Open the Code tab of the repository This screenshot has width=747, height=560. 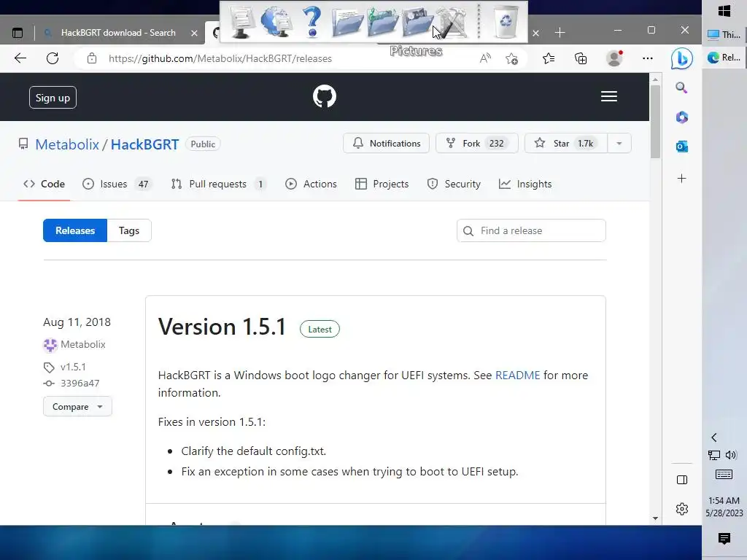tap(44, 184)
